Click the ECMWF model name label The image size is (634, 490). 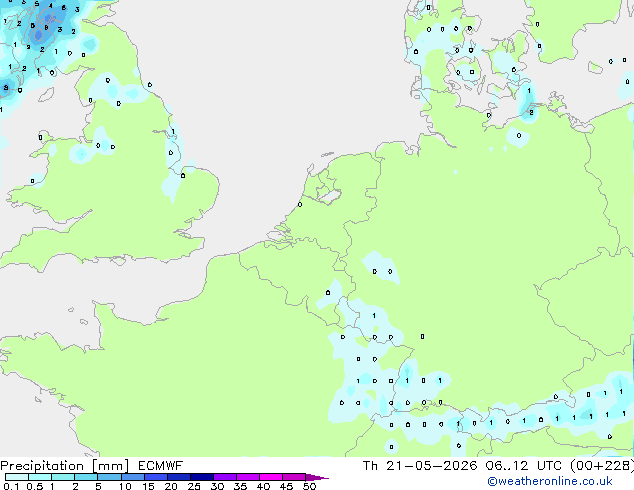point(161,466)
